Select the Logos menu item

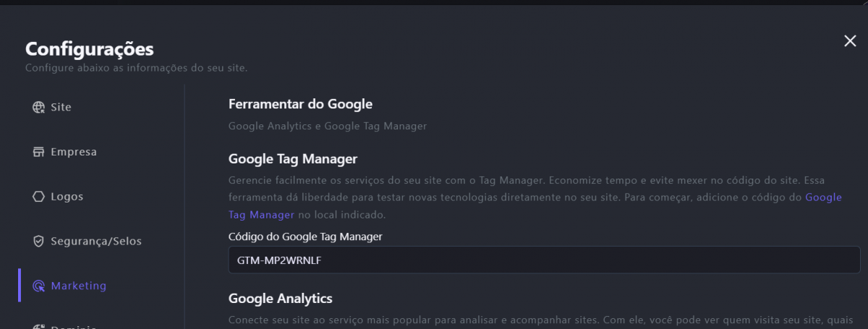(x=67, y=197)
